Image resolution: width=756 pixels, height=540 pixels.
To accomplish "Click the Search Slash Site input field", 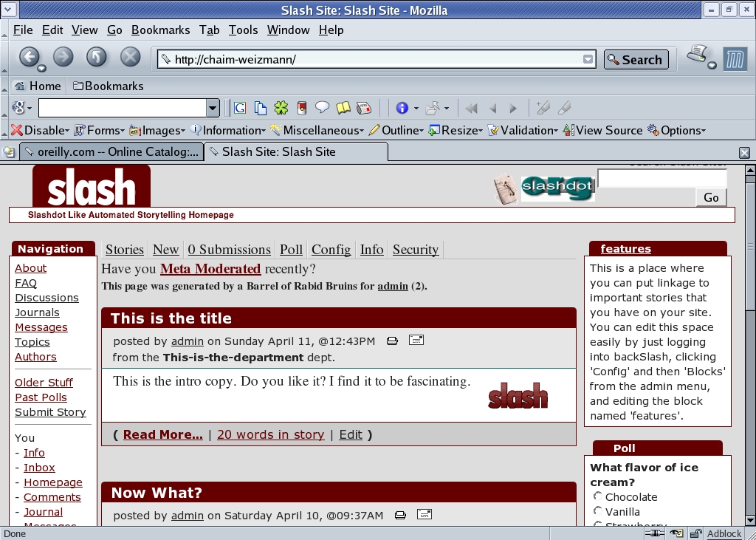I will click(x=661, y=179).
